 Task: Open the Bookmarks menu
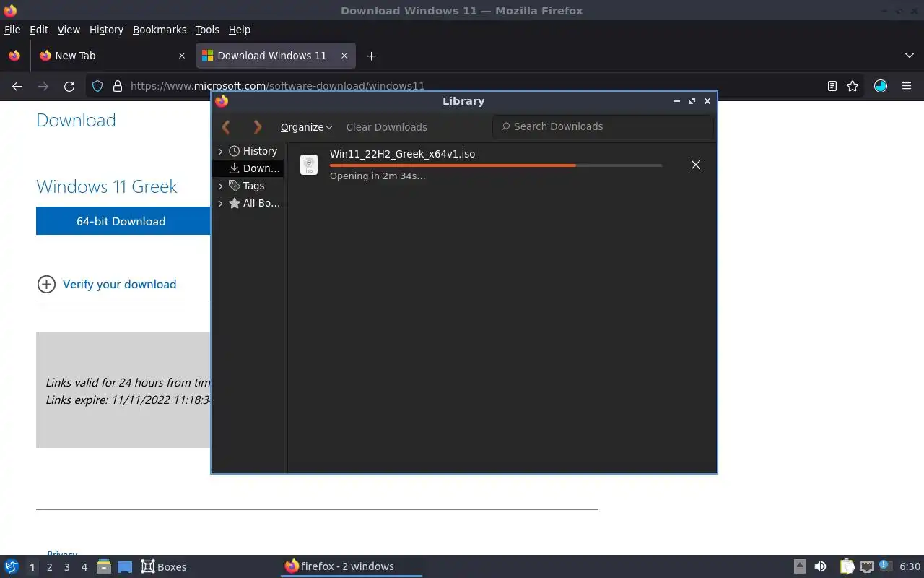pyautogui.click(x=160, y=30)
